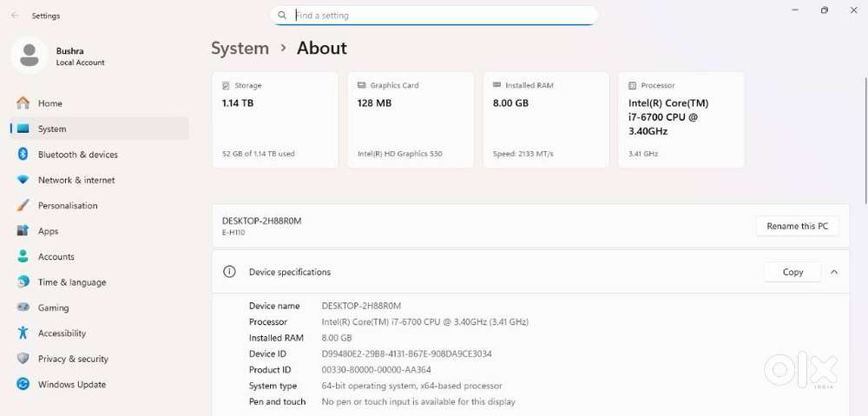The width and height of the screenshot is (868, 416).
Task: Collapse the Device specifications section
Action: [x=833, y=272]
